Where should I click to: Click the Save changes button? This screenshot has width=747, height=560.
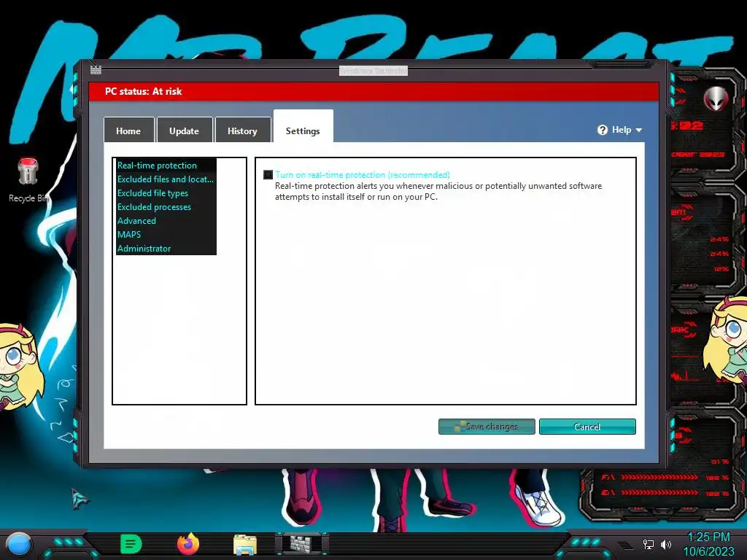point(487,426)
